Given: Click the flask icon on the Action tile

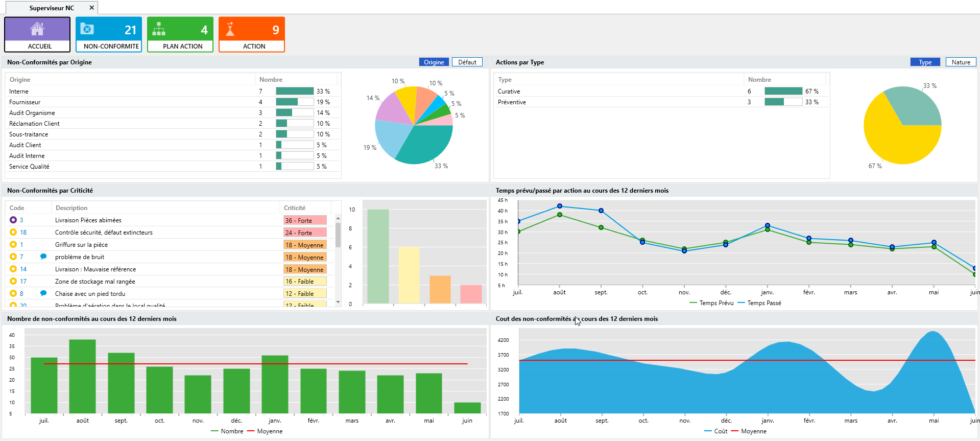Looking at the screenshot, I should [230, 29].
